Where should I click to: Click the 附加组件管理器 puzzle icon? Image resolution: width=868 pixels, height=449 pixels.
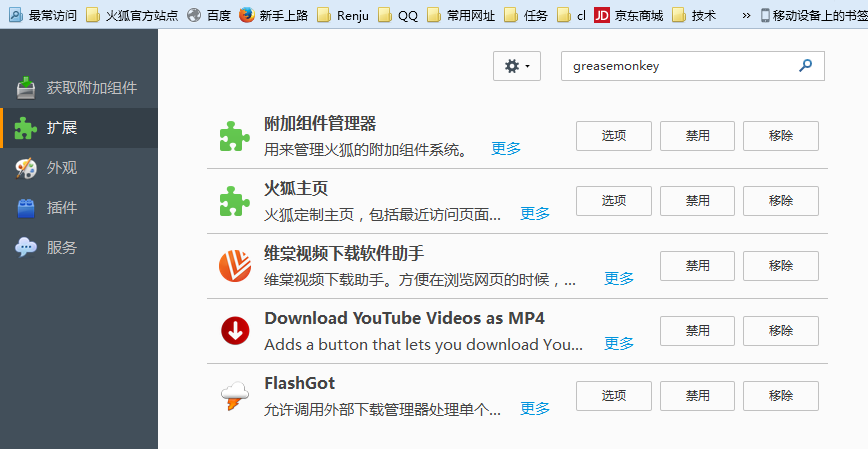pyautogui.click(x=235, y=136)
